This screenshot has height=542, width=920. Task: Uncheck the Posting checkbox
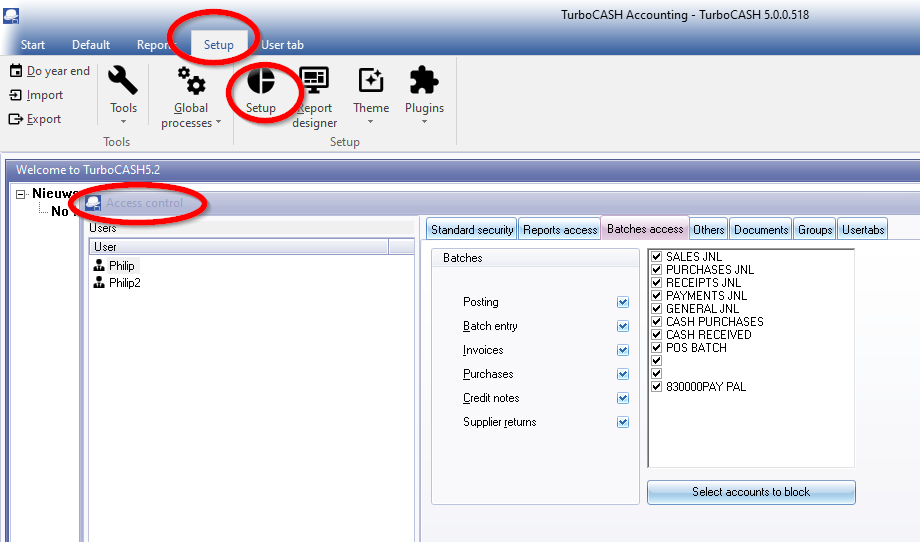click(x=623, y=302)
